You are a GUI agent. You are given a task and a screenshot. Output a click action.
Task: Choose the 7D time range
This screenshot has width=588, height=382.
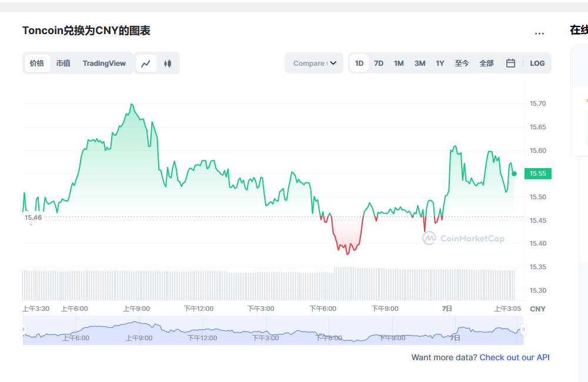[x=379, y=63]
